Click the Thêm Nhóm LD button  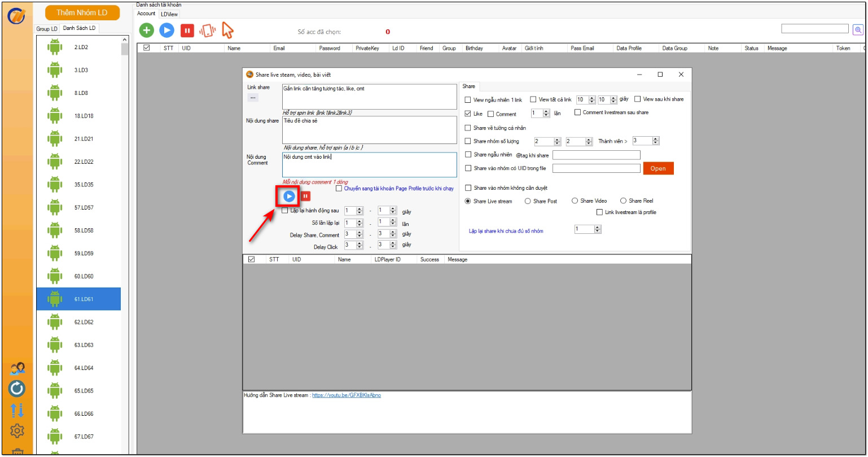pyautogui.click(x=82, y=12)
